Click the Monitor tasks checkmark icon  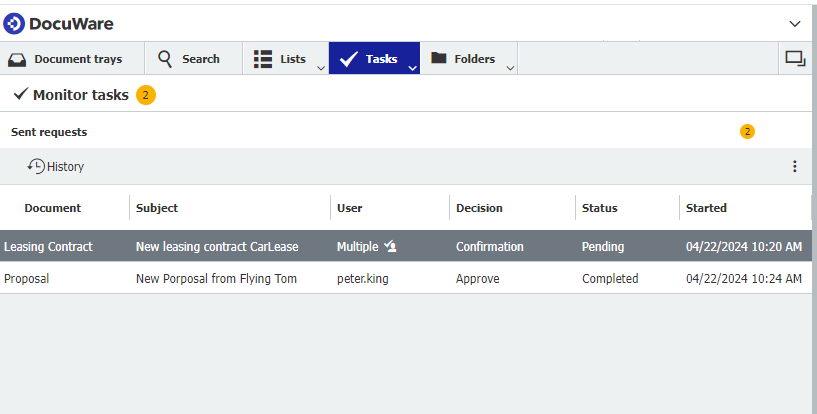pyautogui.click(x=20, y=94)
